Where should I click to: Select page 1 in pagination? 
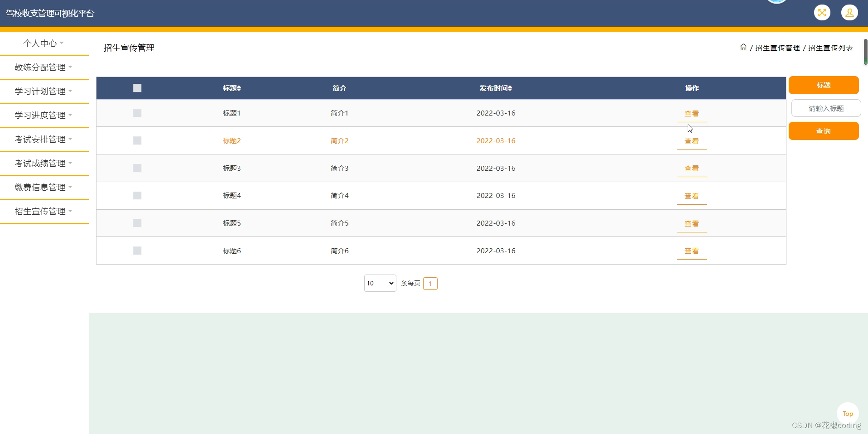point(430,284)
